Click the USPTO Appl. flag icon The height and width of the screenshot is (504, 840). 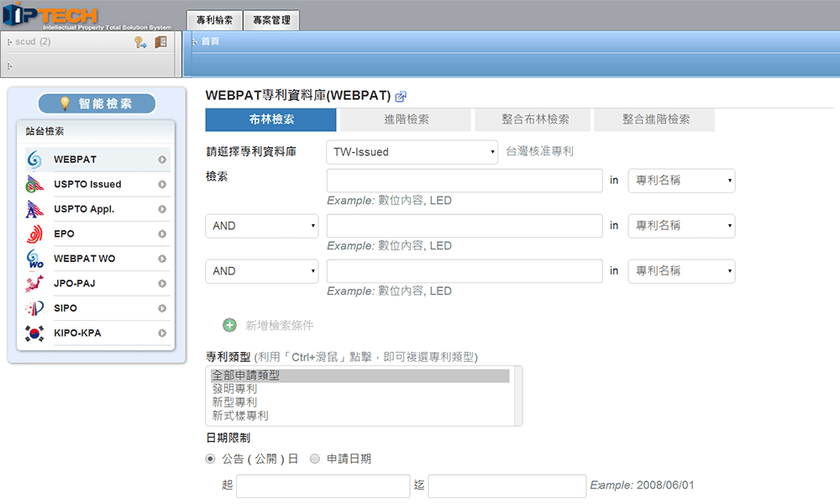pos(34,209)
